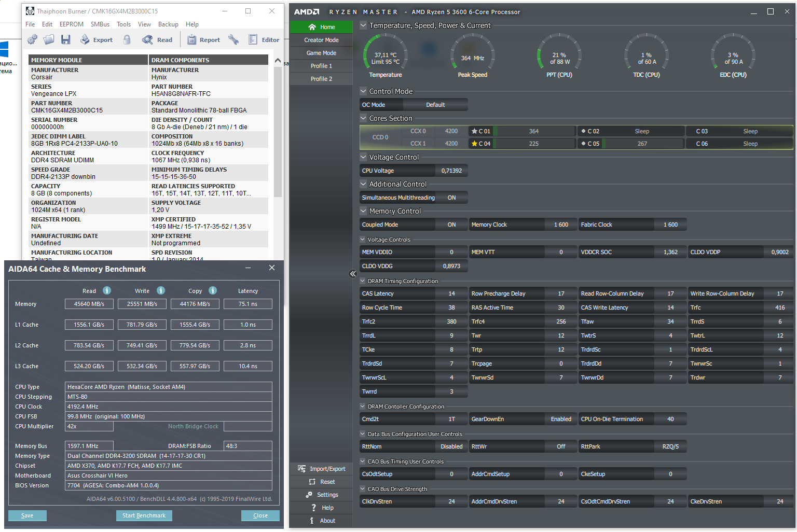This screenshot has width=797, height=532.
Task: Collapse the Cores Section chevron
Action: point(363,118)
